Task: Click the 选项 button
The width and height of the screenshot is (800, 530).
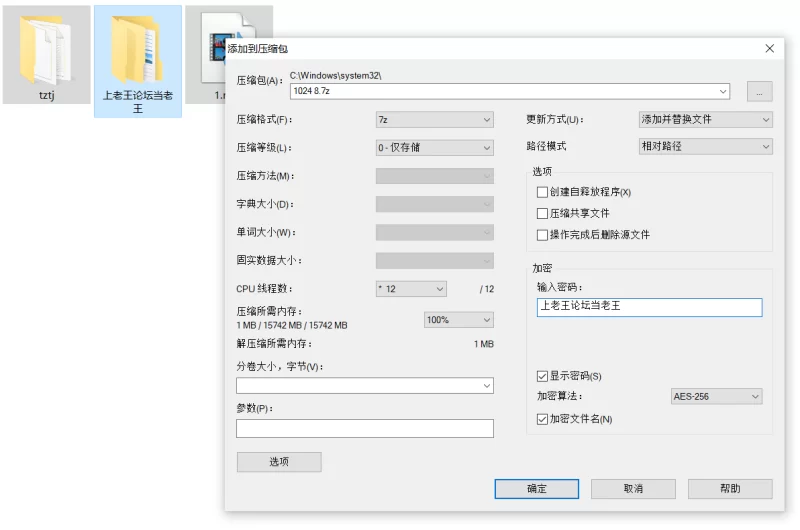Action: 279,462
